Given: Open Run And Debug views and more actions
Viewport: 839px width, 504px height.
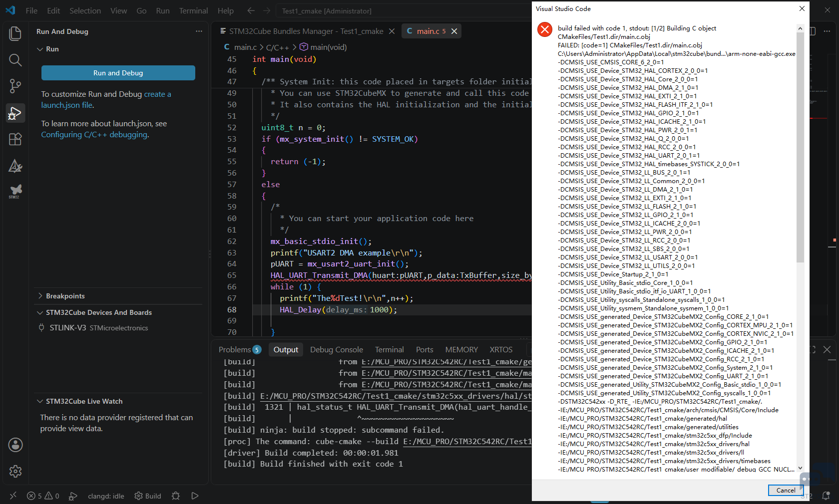Looking at the screenshot, I should (199, 31).
